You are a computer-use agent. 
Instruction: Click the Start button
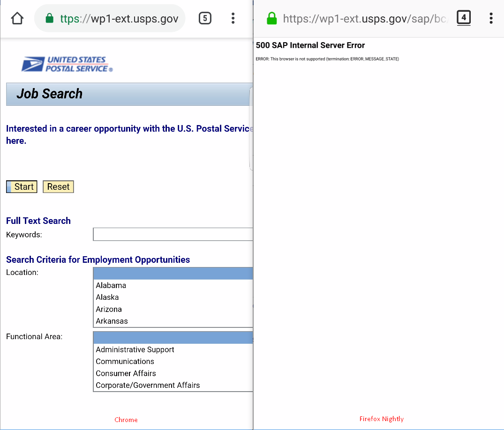click(22, 186)
